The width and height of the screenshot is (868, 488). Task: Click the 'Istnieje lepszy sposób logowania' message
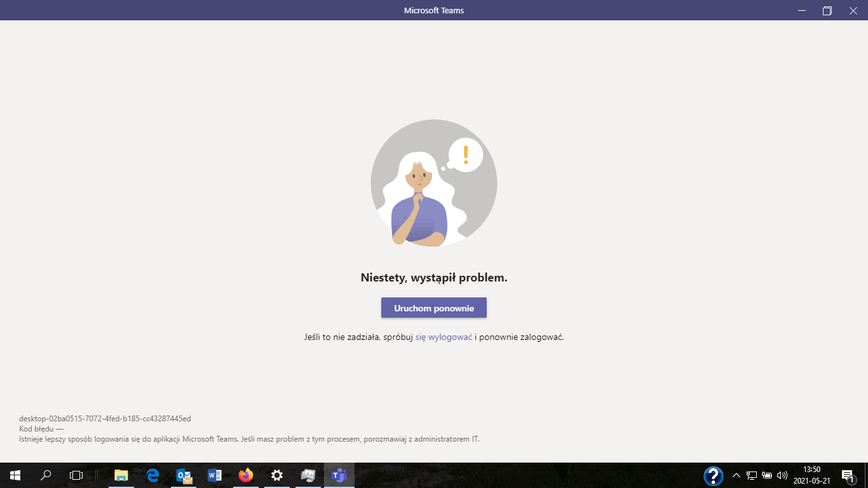click(249, 439)
